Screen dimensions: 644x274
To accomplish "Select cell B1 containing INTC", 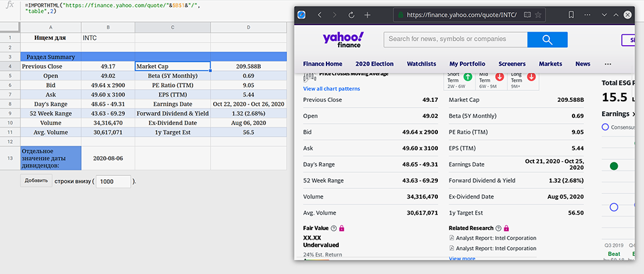I will pyautogui.click(x=108, y=38).
